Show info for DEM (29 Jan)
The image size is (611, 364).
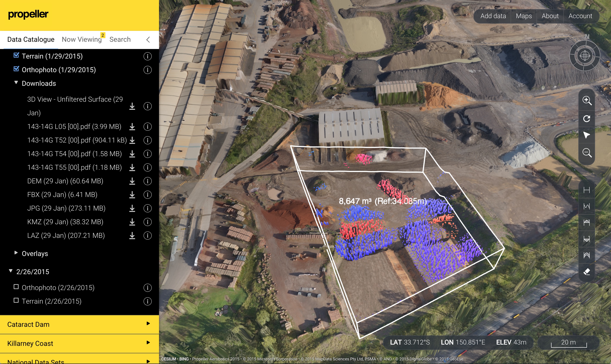[147, 181]
